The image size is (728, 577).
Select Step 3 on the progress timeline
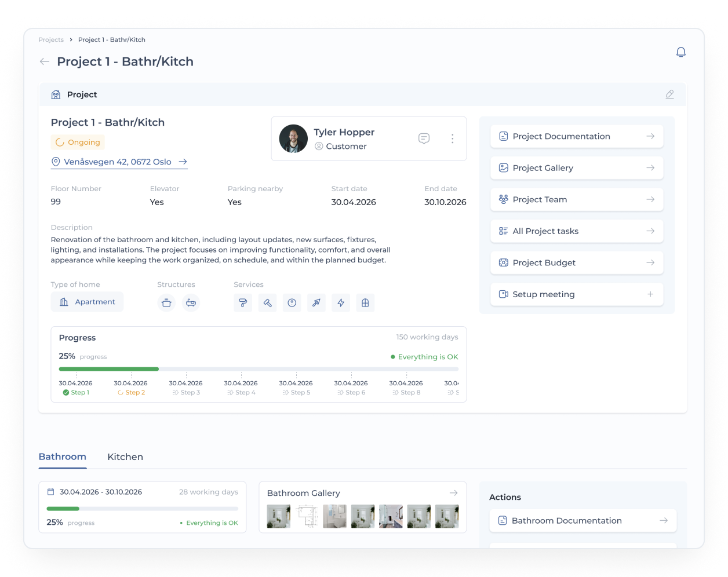tap(186, 393)
